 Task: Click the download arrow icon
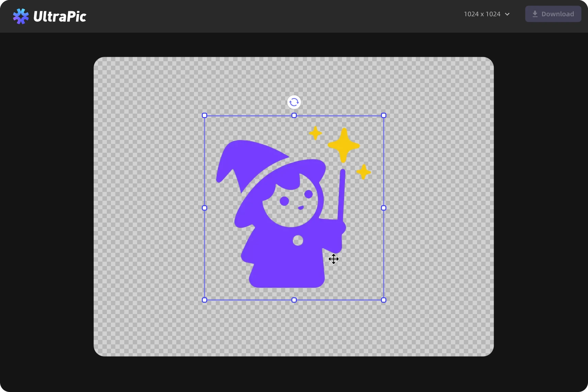535,14
